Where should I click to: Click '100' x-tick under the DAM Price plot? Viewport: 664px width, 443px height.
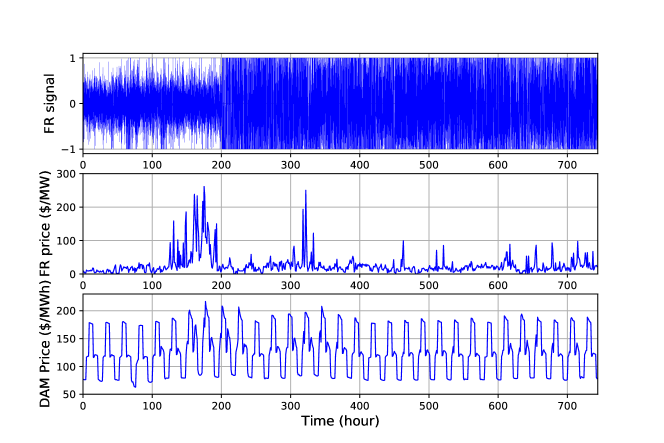(152, 406)
